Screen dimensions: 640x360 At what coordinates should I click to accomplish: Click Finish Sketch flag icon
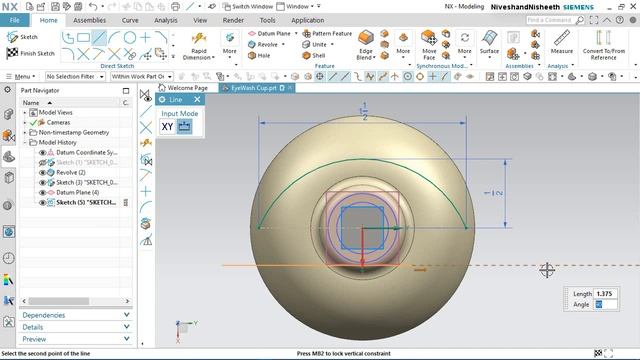click(x=12, y=53)
